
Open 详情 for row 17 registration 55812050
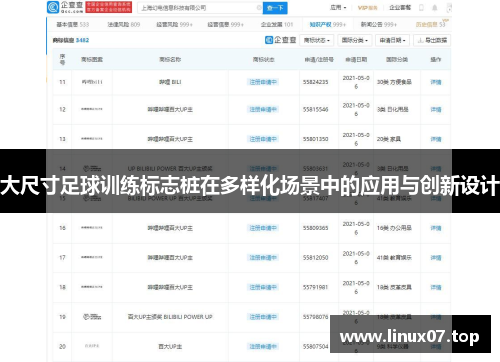pyautogui.click(x=436, y=258)
